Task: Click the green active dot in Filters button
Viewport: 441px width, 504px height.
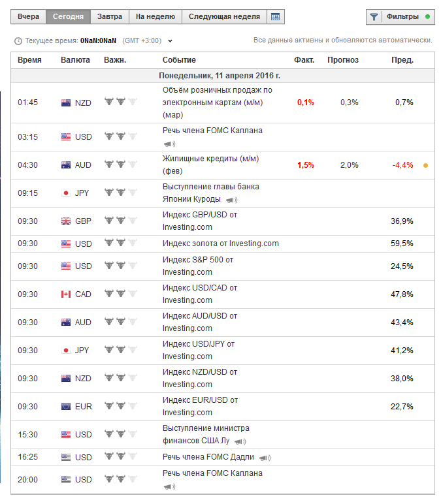Action: pos(427,17)
